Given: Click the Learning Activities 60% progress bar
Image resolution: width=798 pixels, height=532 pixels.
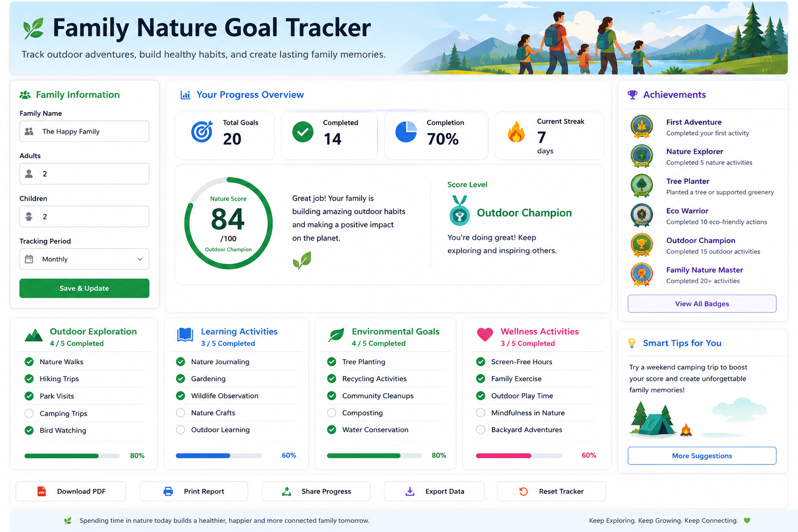Looking at the screenshot, I should point(219,456).
